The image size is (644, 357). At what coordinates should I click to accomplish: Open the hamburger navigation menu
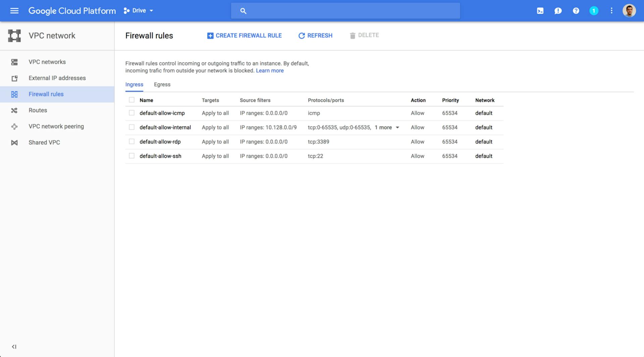coord(14,10)
